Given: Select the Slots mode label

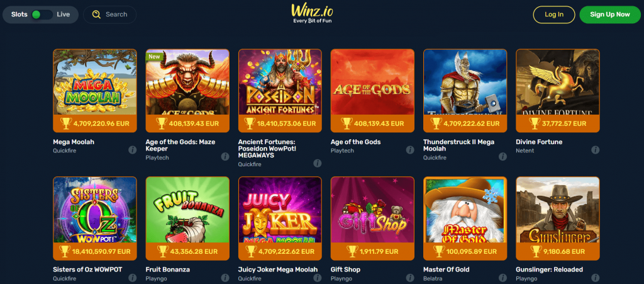Looking at the screenshot, I should tap(19, 14).
